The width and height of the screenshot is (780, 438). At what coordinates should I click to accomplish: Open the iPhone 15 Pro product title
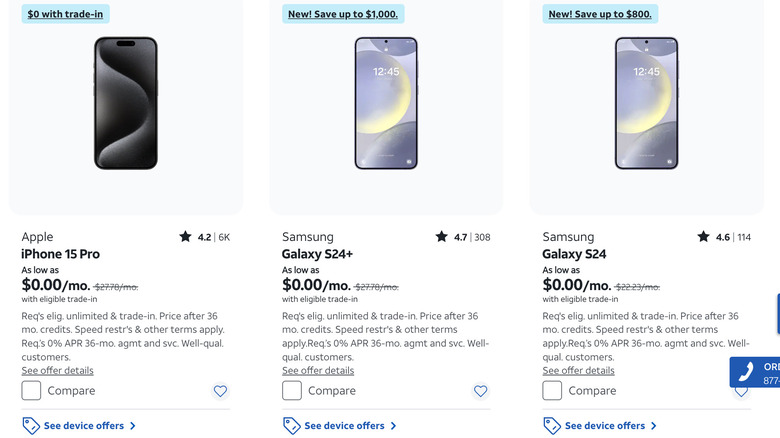tap(61, 254)
